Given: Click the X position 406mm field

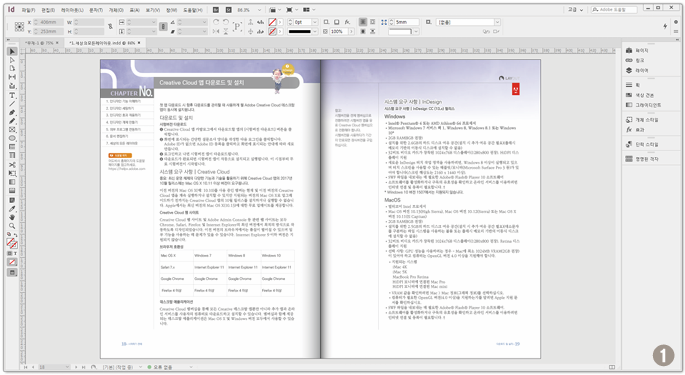Looking at the screenshot, I should click(x=49, y=22).
